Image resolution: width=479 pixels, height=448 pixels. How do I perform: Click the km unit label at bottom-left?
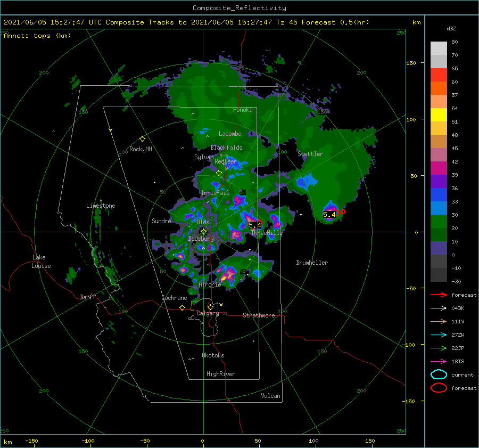pos(7,442)
